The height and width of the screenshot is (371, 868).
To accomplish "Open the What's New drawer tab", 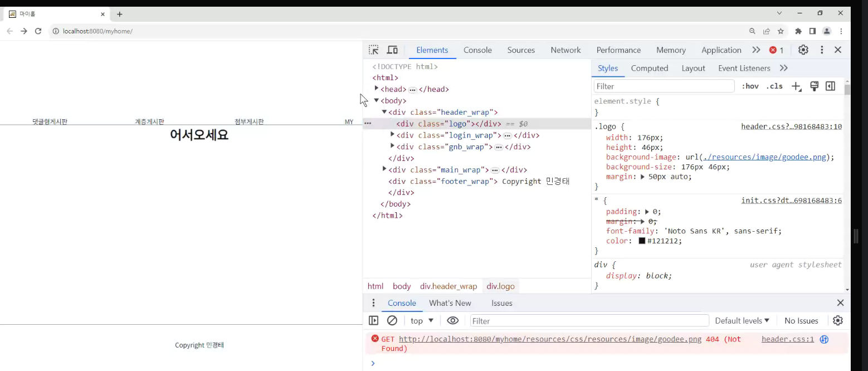I will tap(450, 303).
